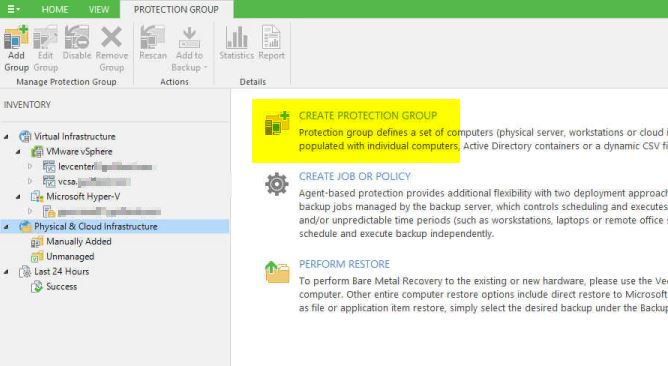This screenshot has height=366, width=668.
Task: Select the vcsa server entry
Action: [x=94, y=182]
